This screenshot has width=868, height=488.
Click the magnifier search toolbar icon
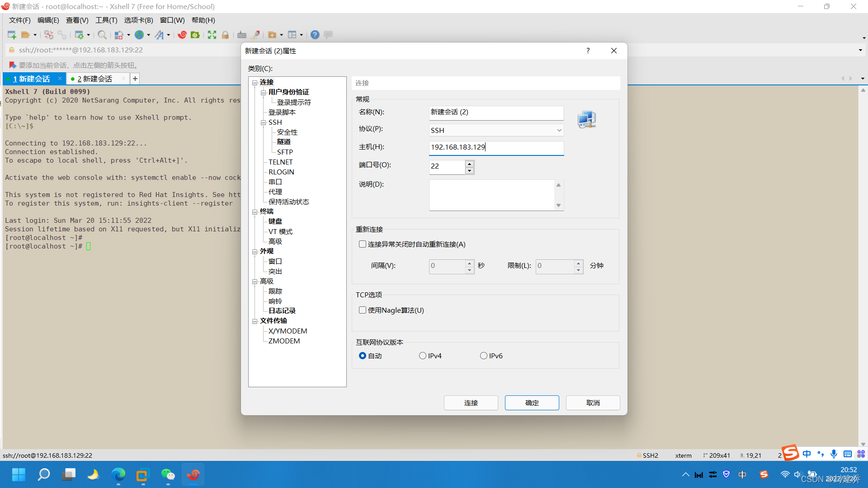click(102, 35)
